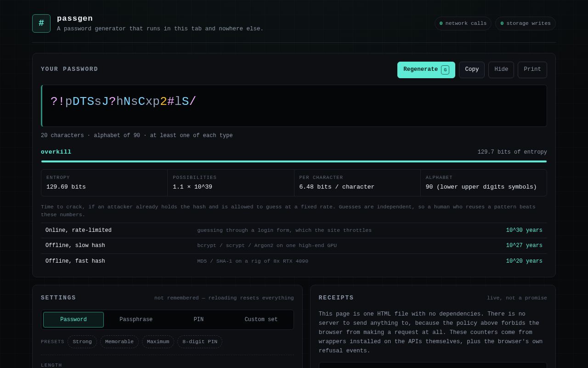Switch to the Custom set tab
Image resolution: width=588 pixels, height=368 pixels.
261,320
